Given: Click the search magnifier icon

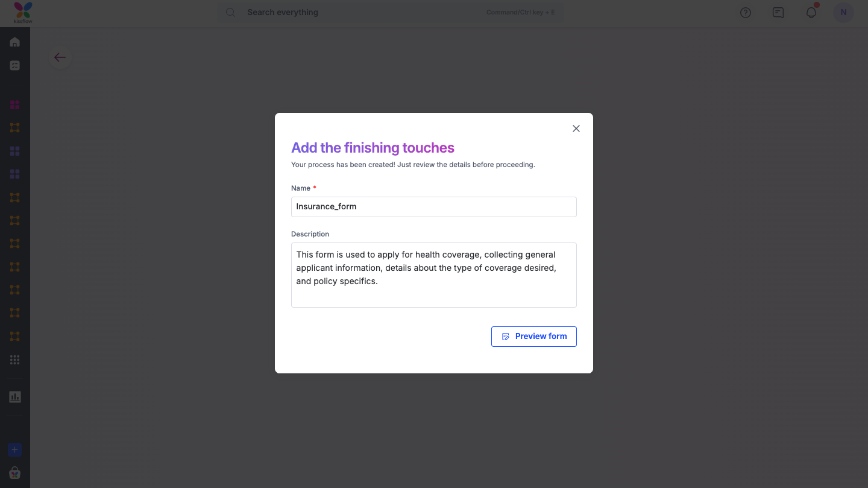Looking at the screenshot, I should (x=230, y=13).
